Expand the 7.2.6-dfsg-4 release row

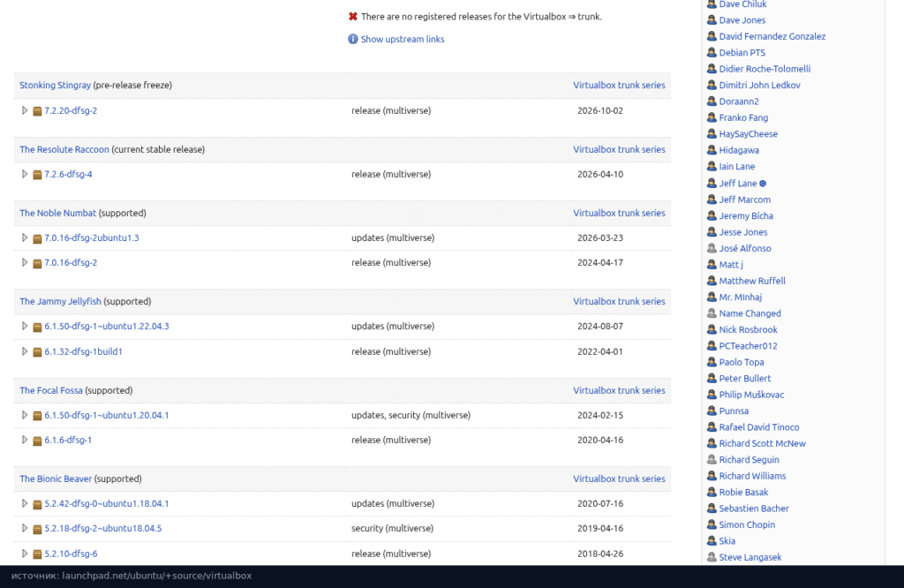click(24, 174)
